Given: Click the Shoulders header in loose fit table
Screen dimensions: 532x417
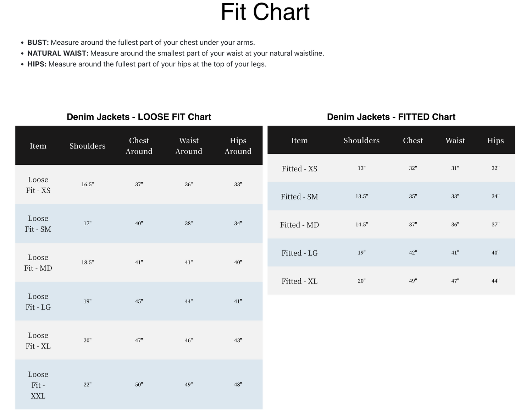Looking at the screenshot, I should (88, 146).
